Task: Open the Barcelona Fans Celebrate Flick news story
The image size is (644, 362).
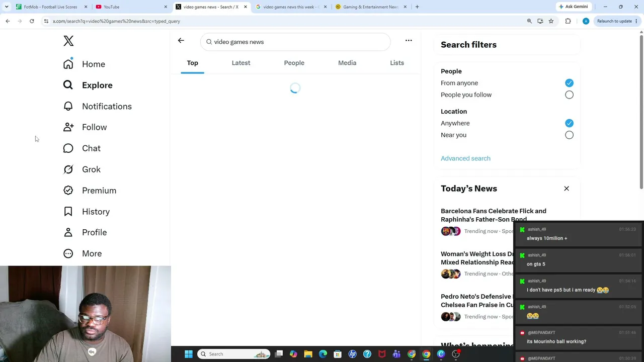Action: click(x=494, y=215)
